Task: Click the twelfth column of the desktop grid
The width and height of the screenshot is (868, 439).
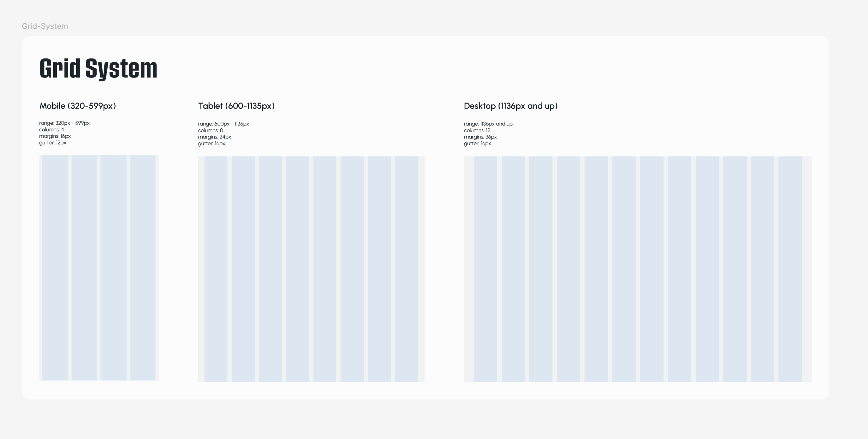Action: click(x=790, y=269)
